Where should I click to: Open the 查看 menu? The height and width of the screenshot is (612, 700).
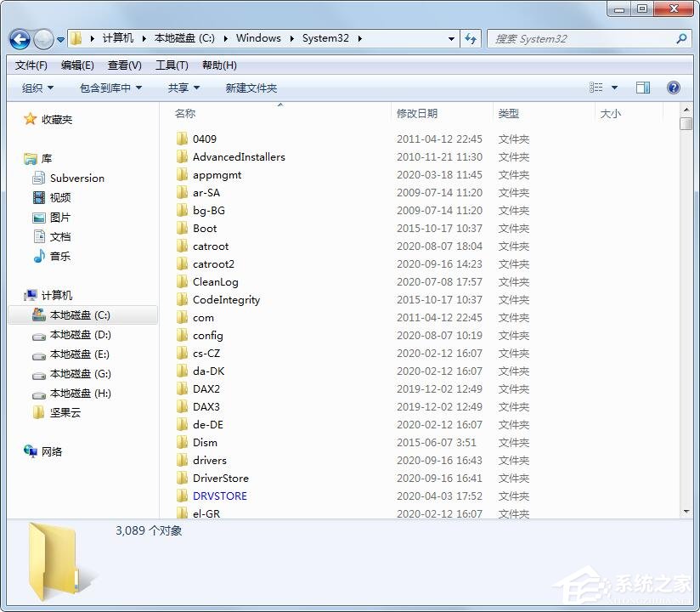click(122, 65)
